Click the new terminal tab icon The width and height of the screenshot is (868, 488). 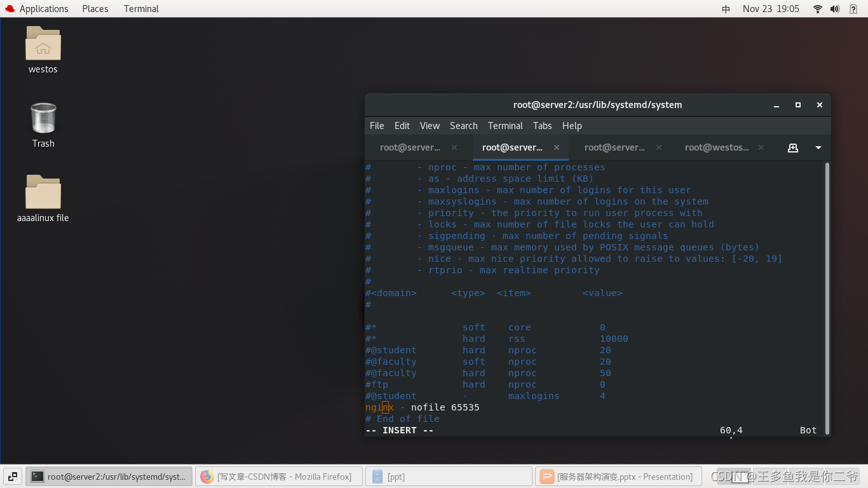(792, 147)
